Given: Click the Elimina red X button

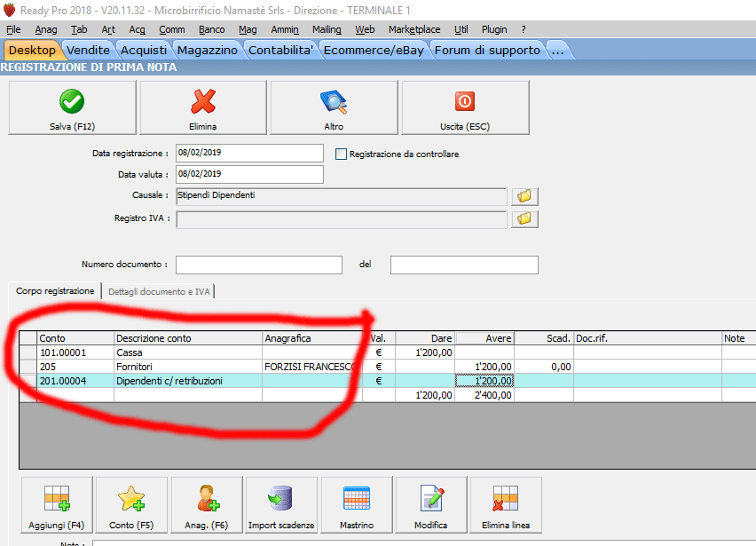Looking at the screenshot, I should [203, 107].
